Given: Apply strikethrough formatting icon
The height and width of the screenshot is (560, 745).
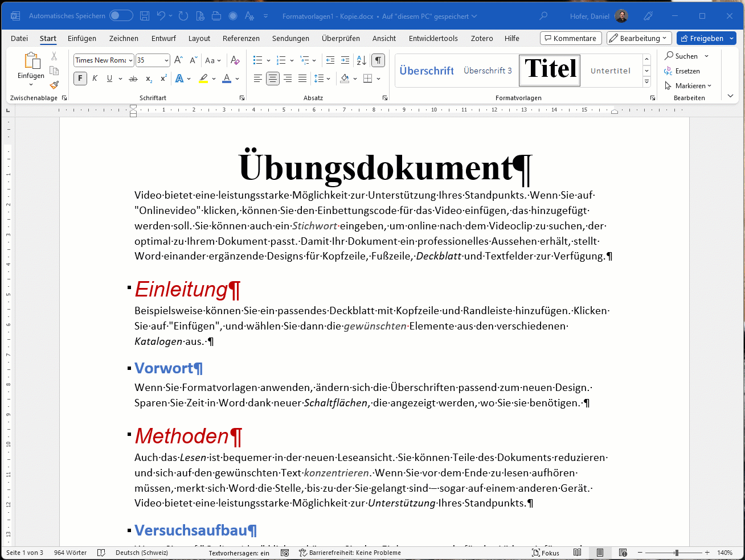Looking at the screenshot, I should [133, 79].
